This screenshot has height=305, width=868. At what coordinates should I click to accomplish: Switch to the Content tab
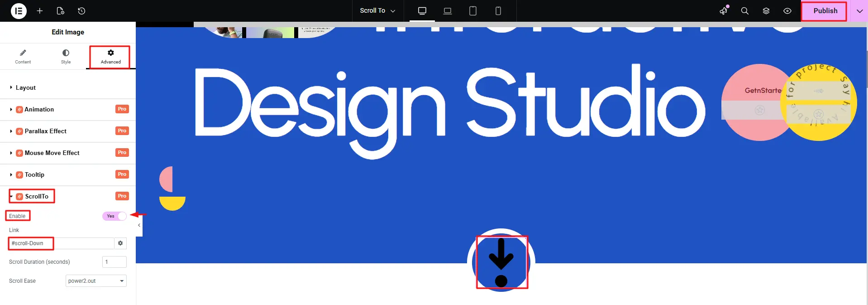click(x=23, y=57)
